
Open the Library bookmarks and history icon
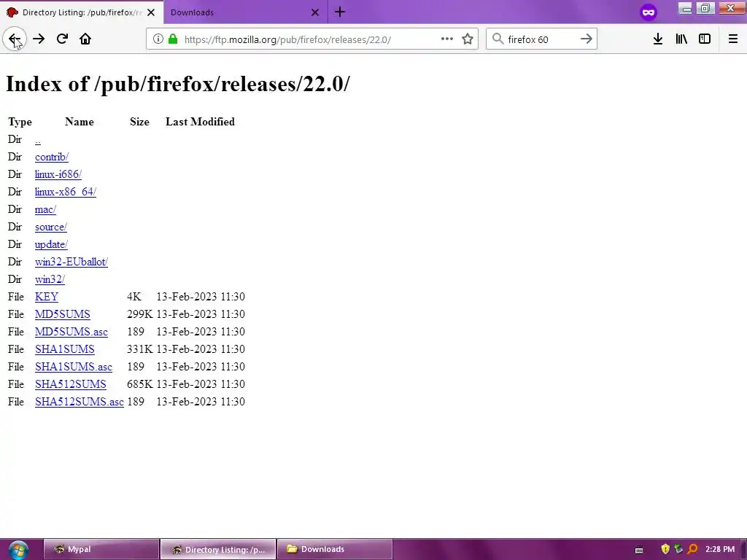681,39
